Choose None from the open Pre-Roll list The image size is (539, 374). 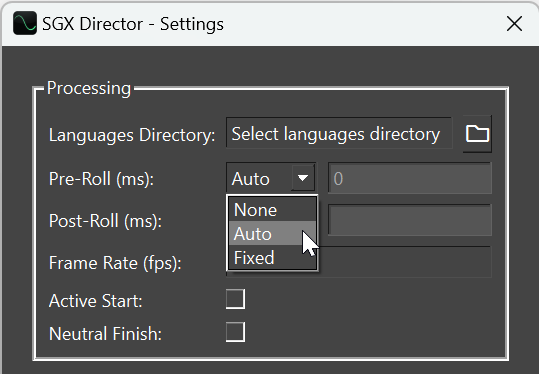coord(272,210)
